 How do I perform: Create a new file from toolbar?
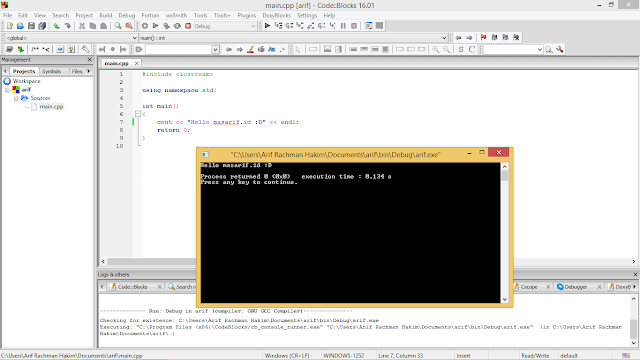[10, 26]
